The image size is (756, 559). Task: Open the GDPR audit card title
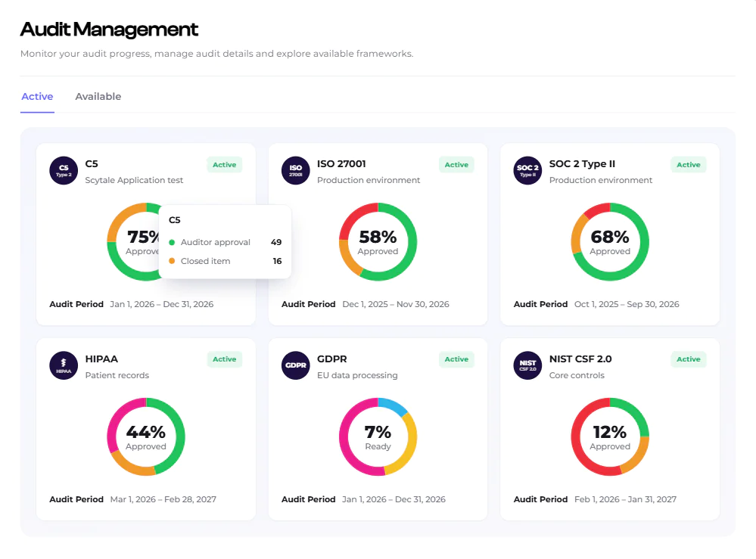point(332,359)
